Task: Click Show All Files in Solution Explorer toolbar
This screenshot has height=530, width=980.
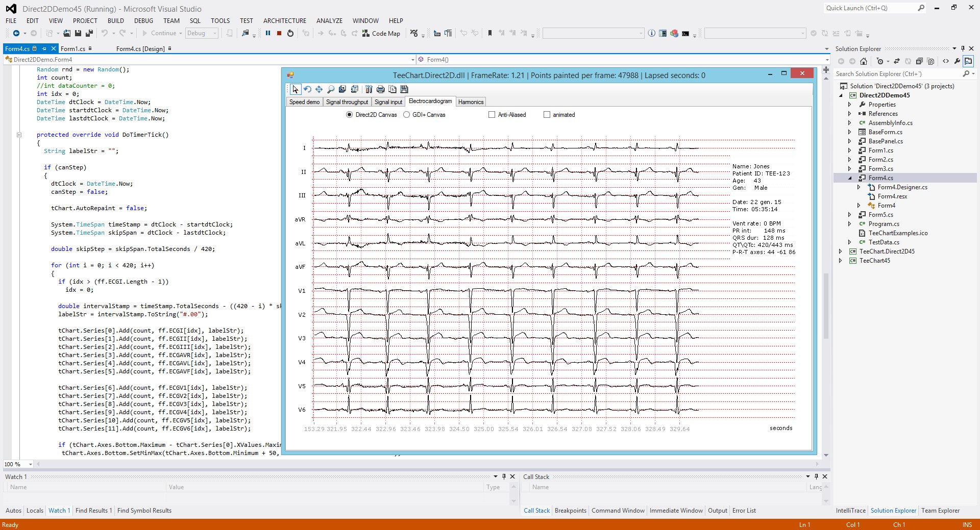Action: (930, 61)
